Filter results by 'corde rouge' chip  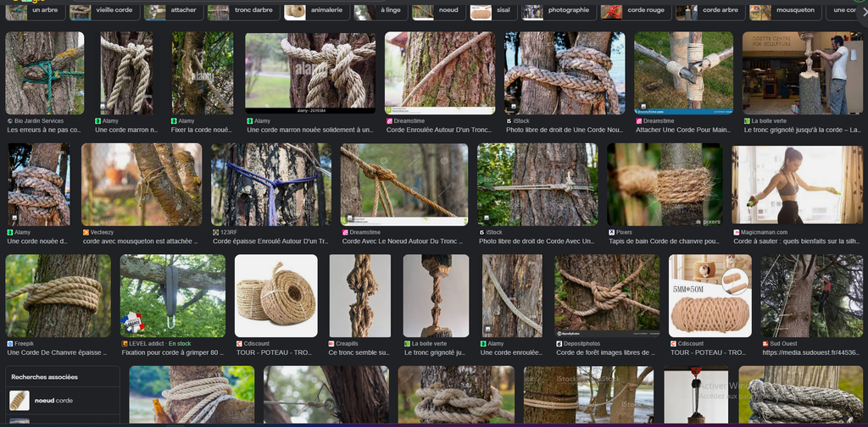tap(634, 11)
